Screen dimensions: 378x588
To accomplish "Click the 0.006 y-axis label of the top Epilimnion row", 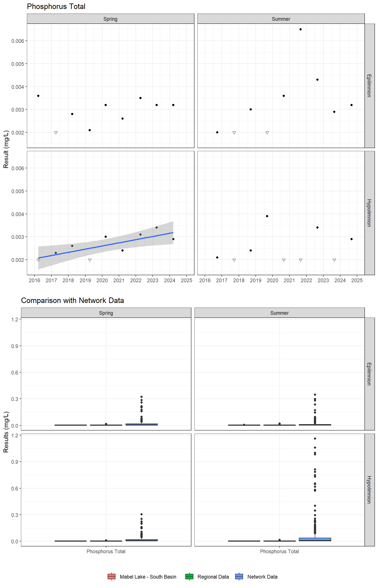I will 18,41.
